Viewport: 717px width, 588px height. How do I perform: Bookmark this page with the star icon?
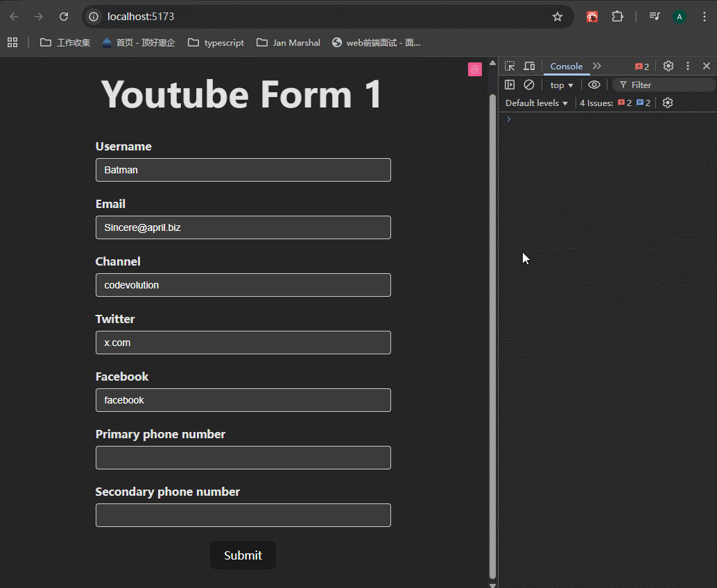(558, 17)
